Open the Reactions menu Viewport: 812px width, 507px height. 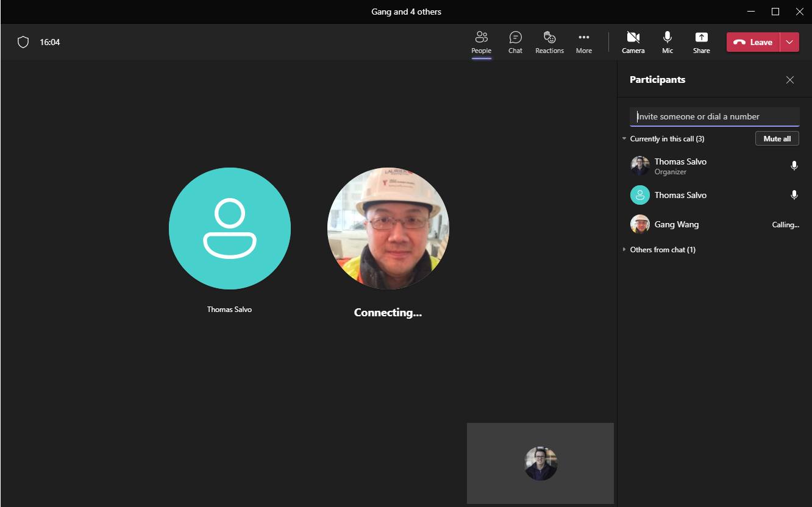(x=549, y=42)
